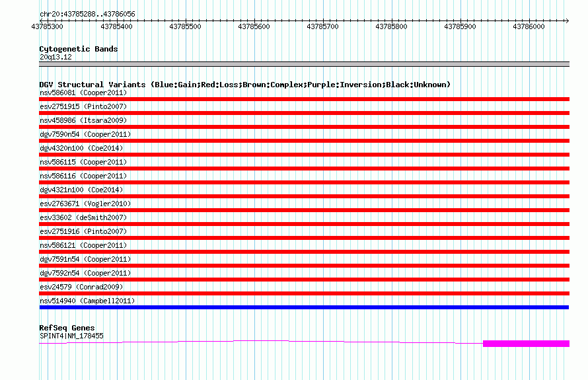Open the nsv514940 (Campbell2011) label
The image size is (588, 380).
pyautogui.click(x=87, y=301)
